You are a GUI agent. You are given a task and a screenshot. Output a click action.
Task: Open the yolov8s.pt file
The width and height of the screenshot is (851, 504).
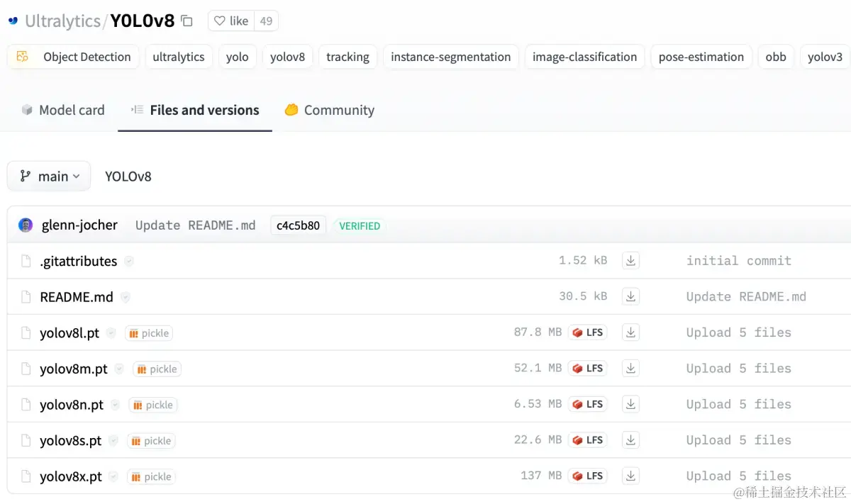point(71,441)
